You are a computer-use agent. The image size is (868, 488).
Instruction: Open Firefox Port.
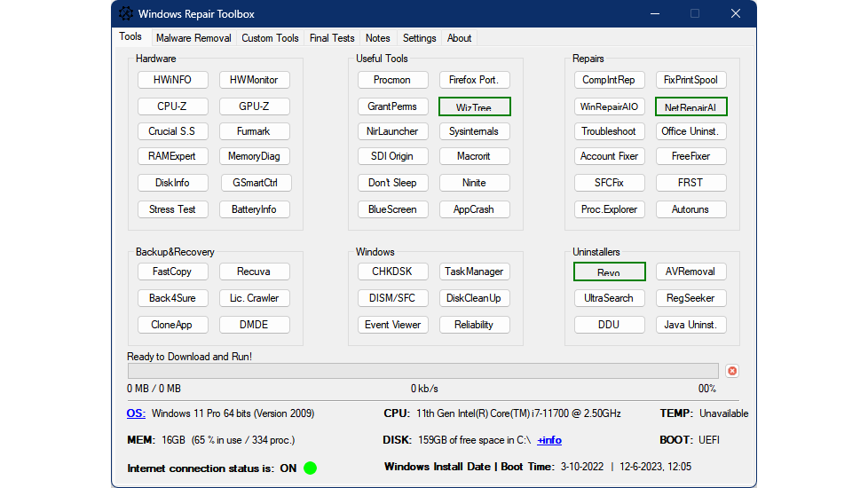click(475, 80)
